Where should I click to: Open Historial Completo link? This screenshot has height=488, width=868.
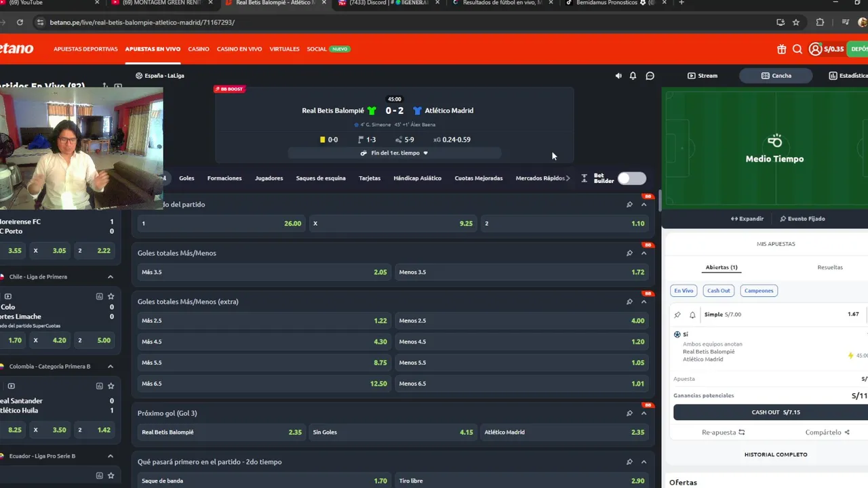776,455
